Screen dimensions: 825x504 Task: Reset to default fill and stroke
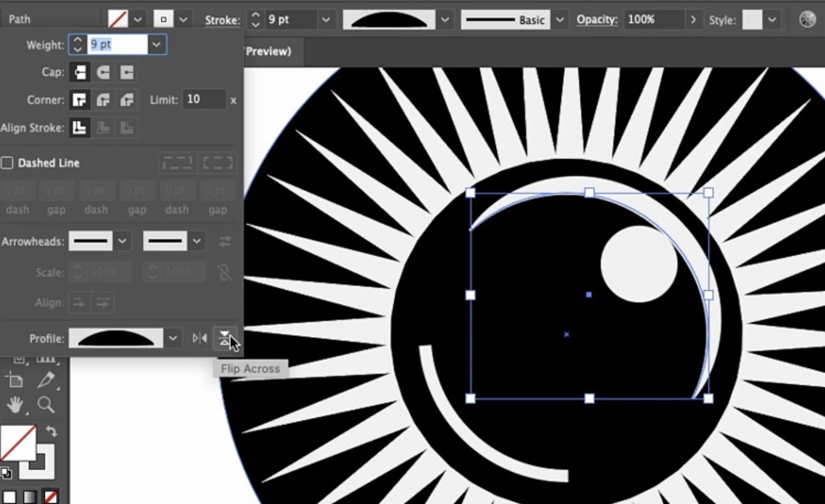(x=6, y=473)
